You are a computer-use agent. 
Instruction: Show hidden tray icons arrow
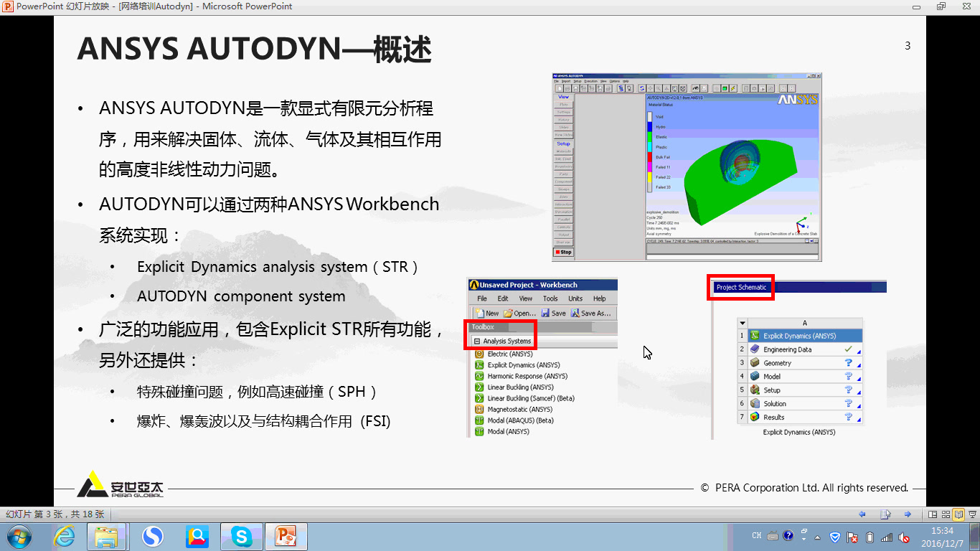(818, 537)
